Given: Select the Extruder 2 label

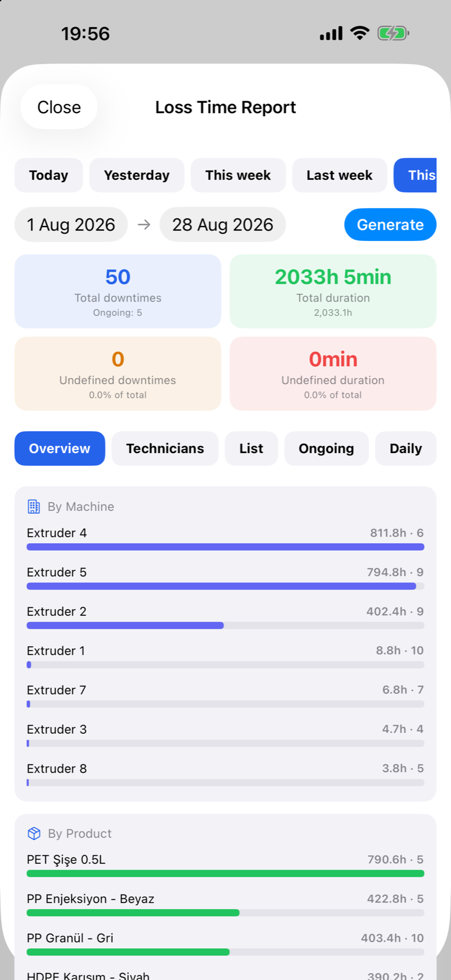Looking at the screenshot, I should click(x=57, y=611).
